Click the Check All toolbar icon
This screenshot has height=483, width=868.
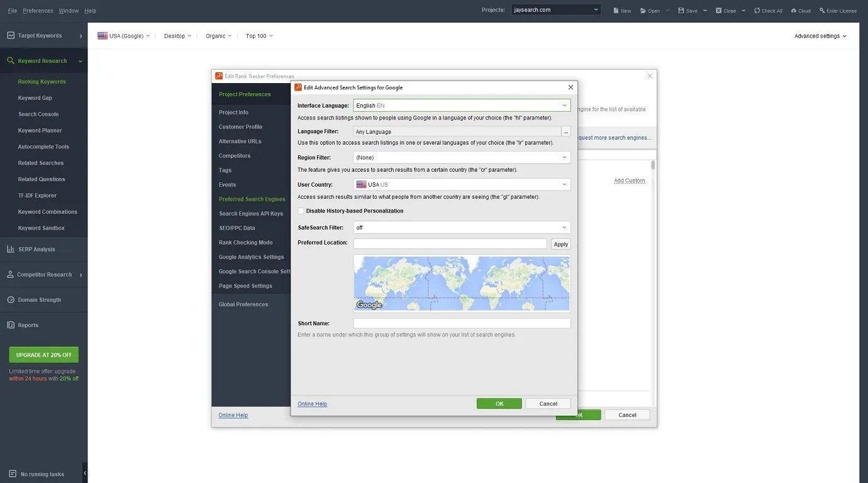click(757, 11)
